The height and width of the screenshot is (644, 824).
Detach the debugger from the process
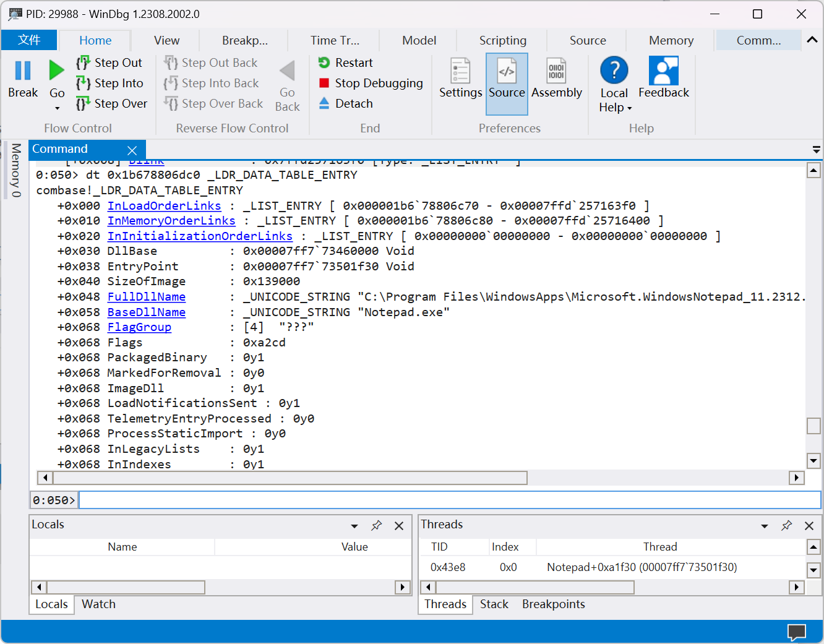346,103
